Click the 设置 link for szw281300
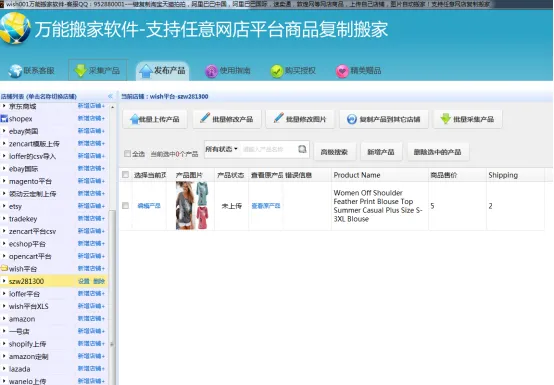The width and height of the screenshot is (554, 385). pos(84,281)
